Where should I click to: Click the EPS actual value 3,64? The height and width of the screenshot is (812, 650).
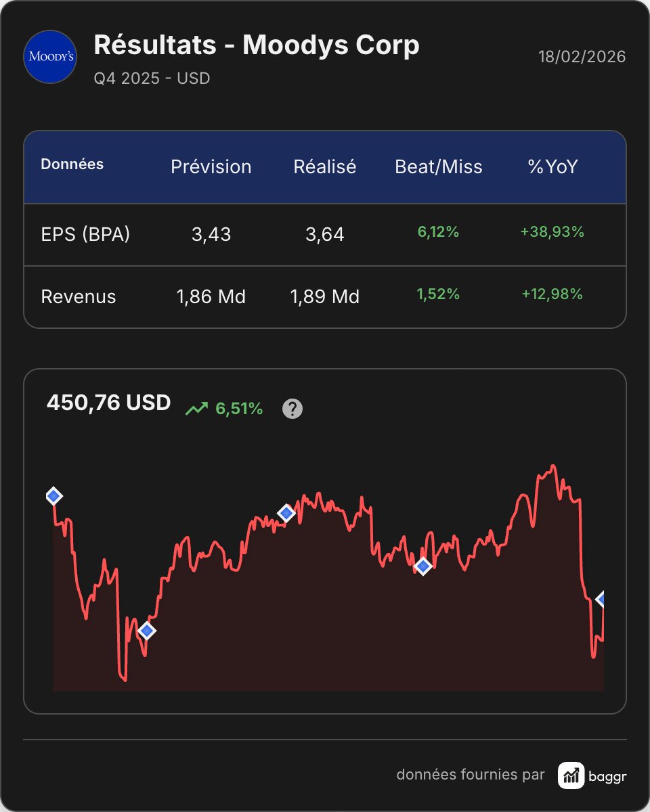325,235
